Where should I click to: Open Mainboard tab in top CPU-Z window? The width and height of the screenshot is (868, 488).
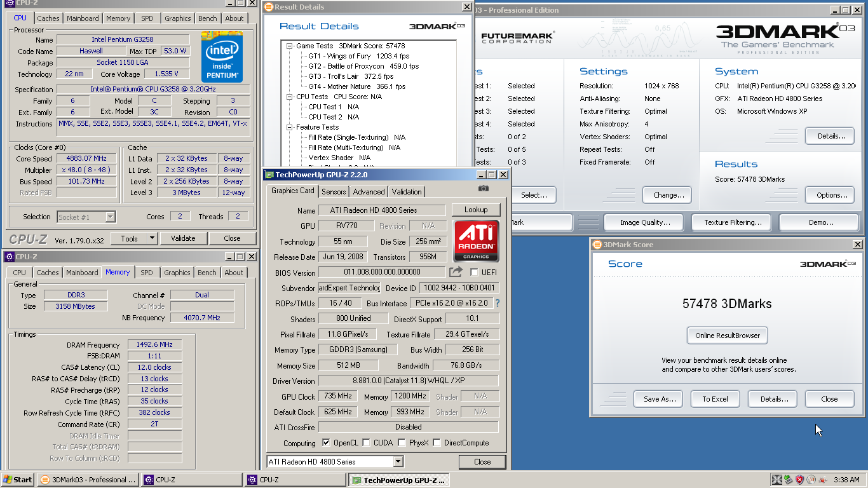click(x=83, y=18)
